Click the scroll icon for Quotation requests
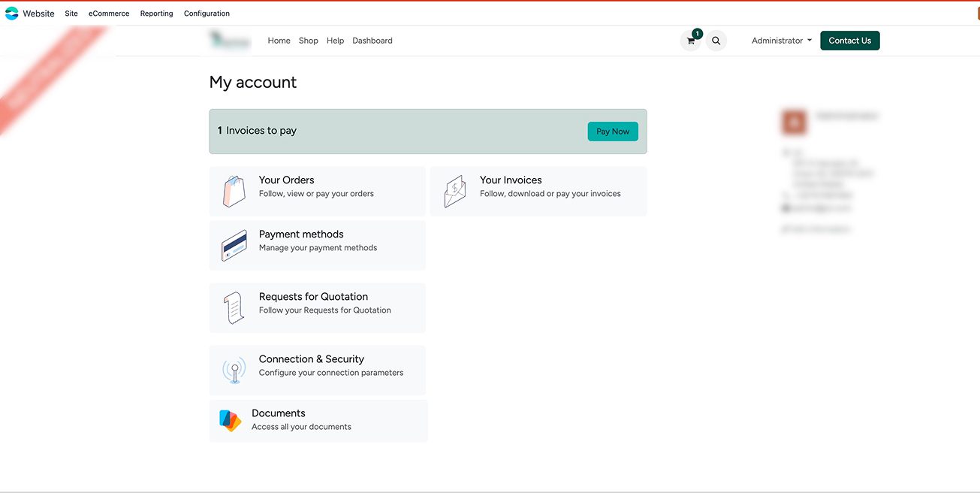Screen dimensions: 980x493 [234, 308]
